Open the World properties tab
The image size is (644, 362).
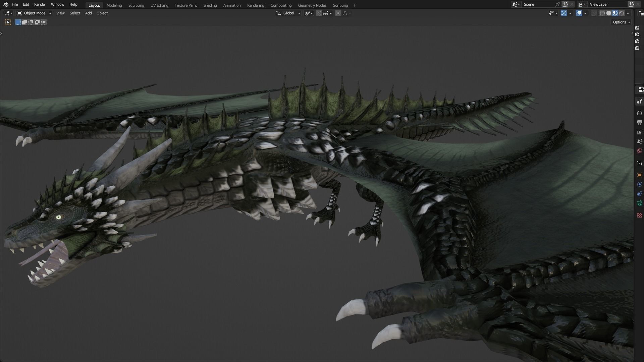(x=639, y=151)
